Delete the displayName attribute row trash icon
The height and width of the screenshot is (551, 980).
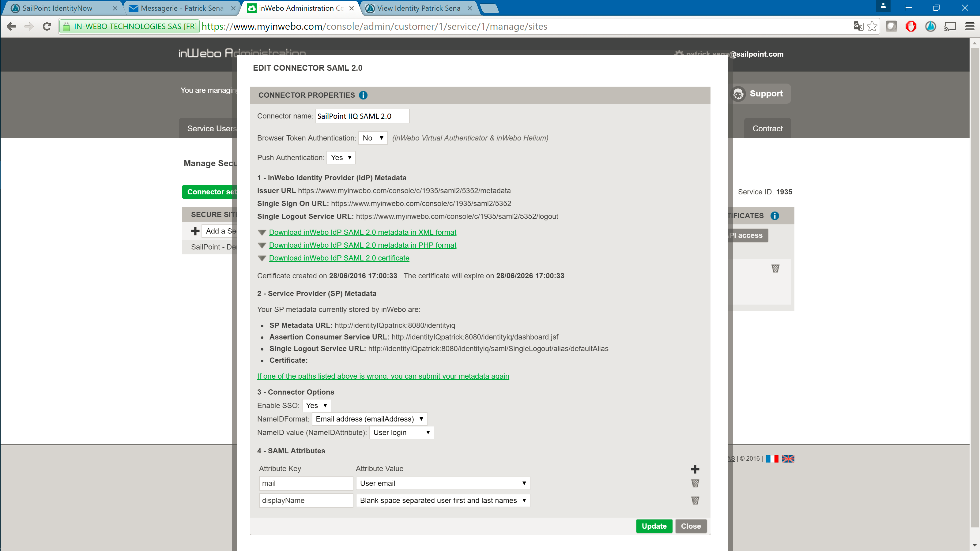[695, 500]
